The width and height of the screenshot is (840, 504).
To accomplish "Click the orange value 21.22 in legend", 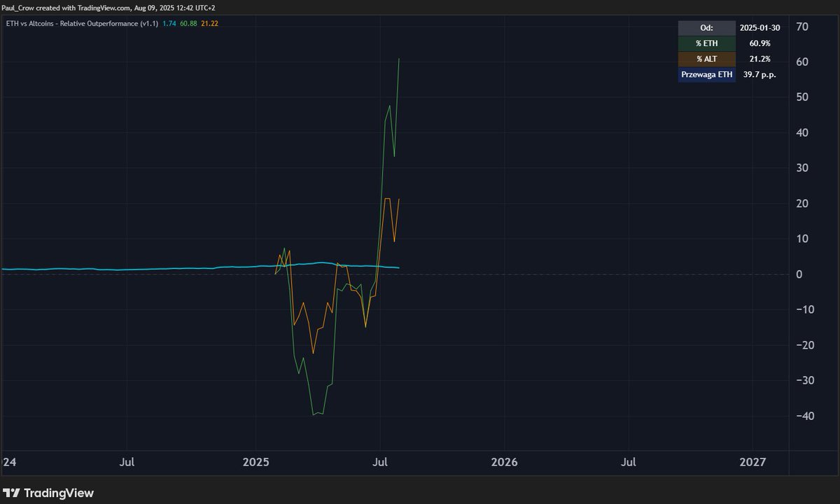I will click(x=209, y=23).
